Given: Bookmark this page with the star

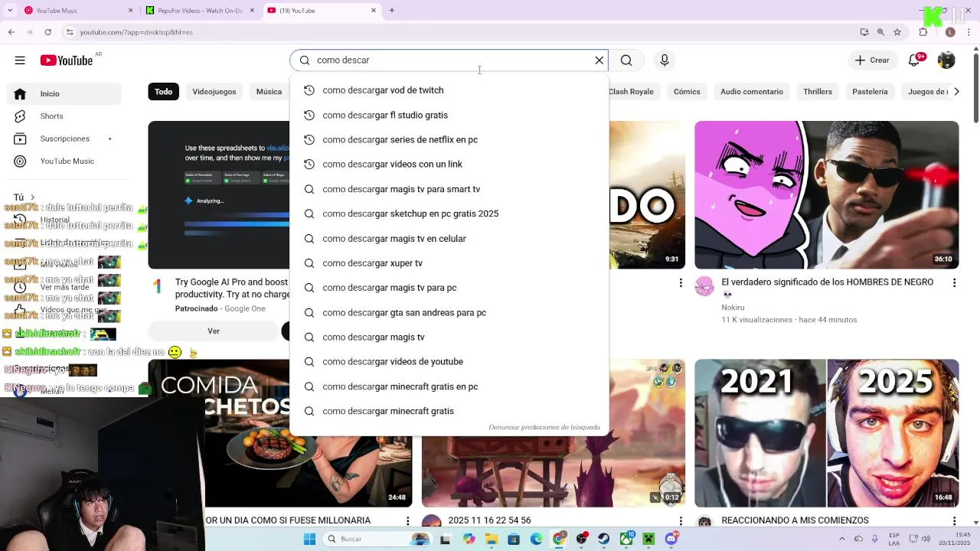Looking at the screenshot, I should [897, 32].
